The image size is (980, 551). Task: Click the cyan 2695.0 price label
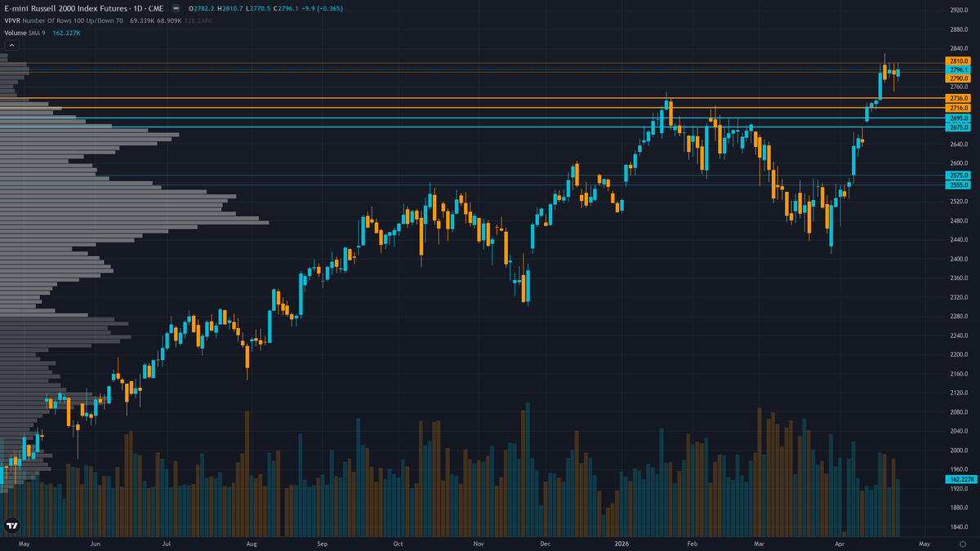point(958,118)
